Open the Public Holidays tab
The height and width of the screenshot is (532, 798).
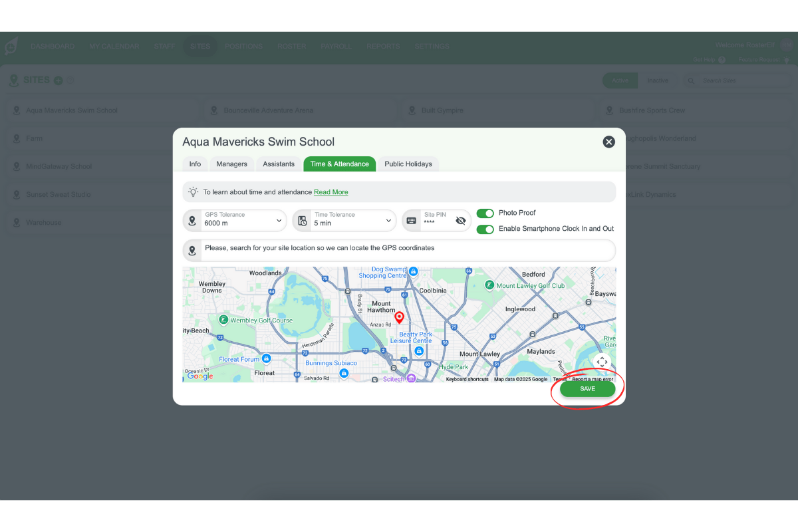[x=408, y=164]
